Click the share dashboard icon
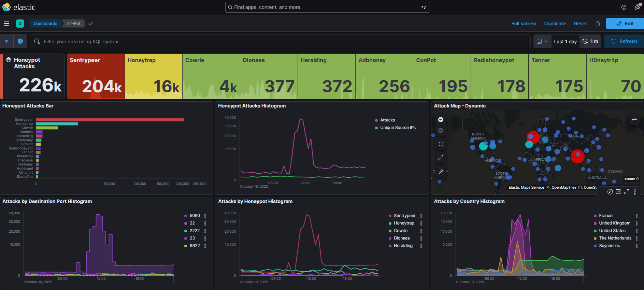Screen dimensions: 644x290 598,24
